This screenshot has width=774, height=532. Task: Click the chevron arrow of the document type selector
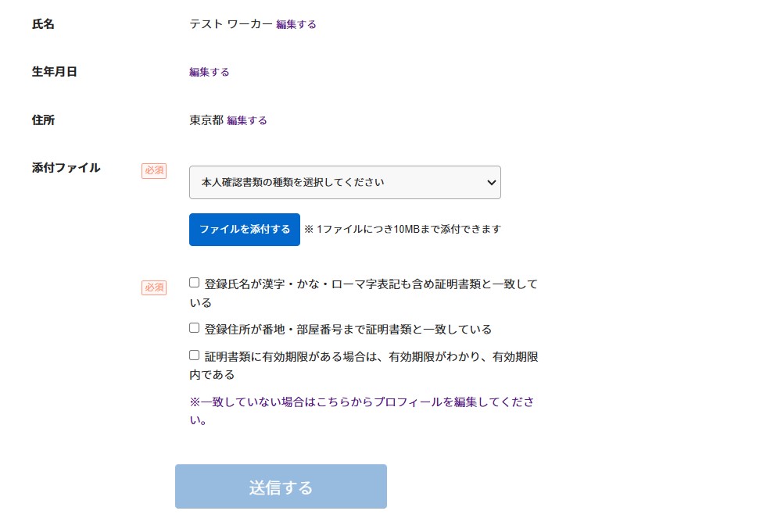tap(491, 182)
